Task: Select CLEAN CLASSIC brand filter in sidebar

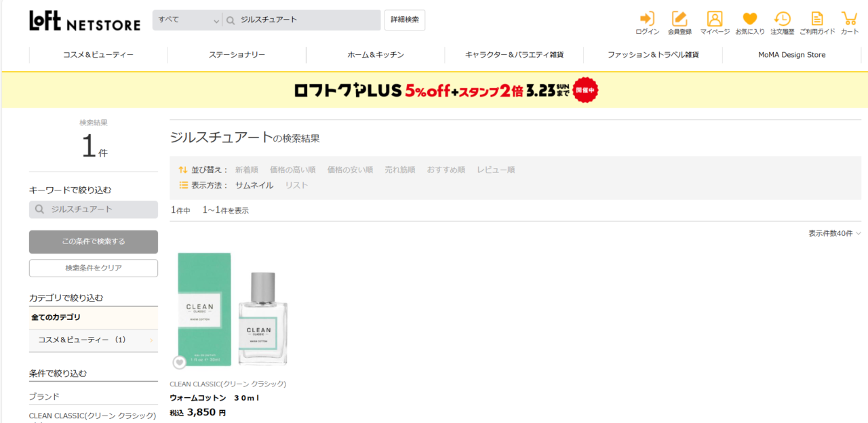Action: coord(93,416)
